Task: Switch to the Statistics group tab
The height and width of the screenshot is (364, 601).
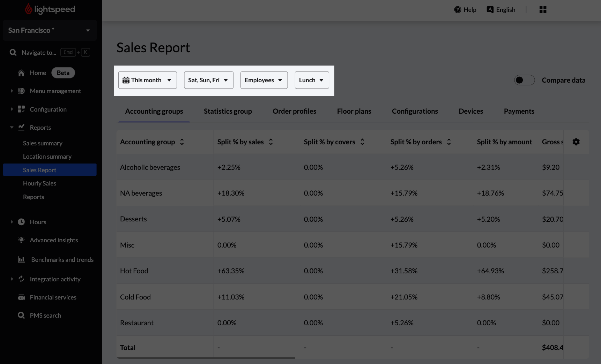Action: coord(228,111)
